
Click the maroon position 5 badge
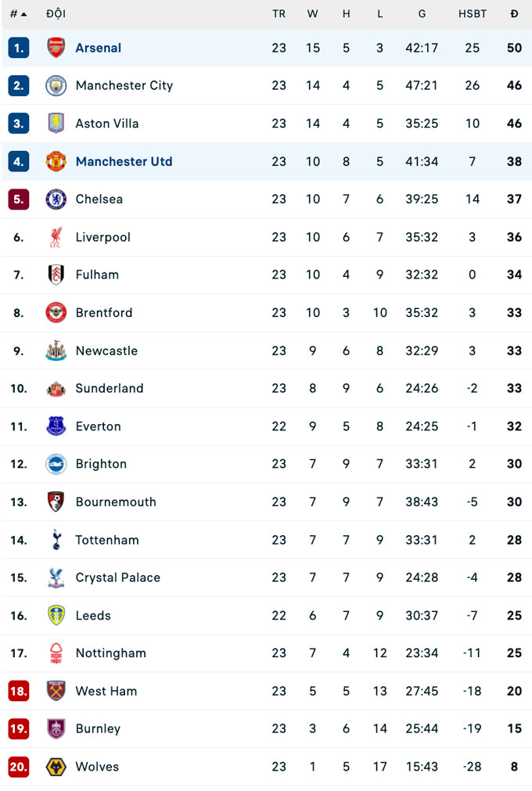(x=19, y=199)
